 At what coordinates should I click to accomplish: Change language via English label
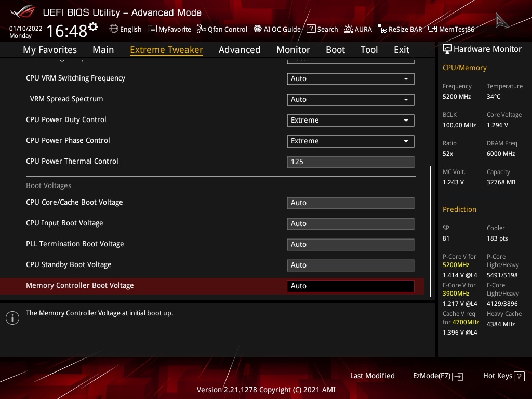[x=130, y=29]
